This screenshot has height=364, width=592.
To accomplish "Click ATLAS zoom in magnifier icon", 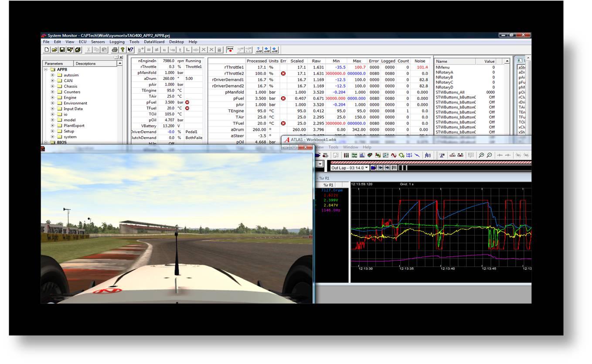I will pos(481,156).
